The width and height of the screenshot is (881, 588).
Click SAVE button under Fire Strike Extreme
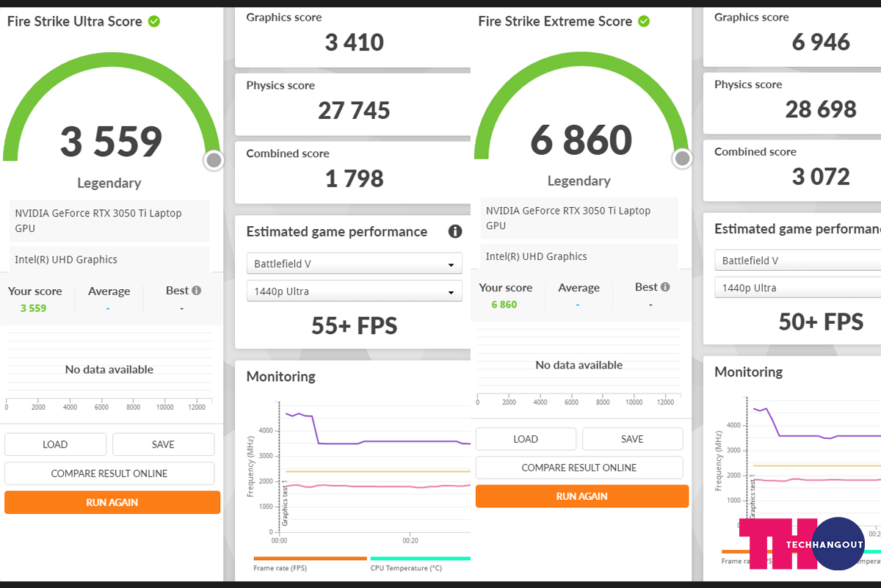[x=632, y=439]
